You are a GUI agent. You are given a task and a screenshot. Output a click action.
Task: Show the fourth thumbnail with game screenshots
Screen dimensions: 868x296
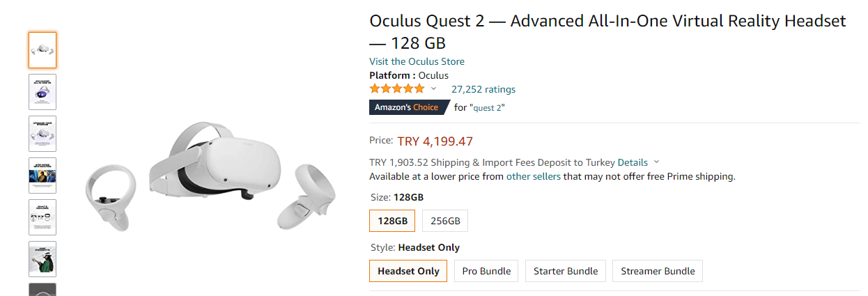click(x=42, y=176)
